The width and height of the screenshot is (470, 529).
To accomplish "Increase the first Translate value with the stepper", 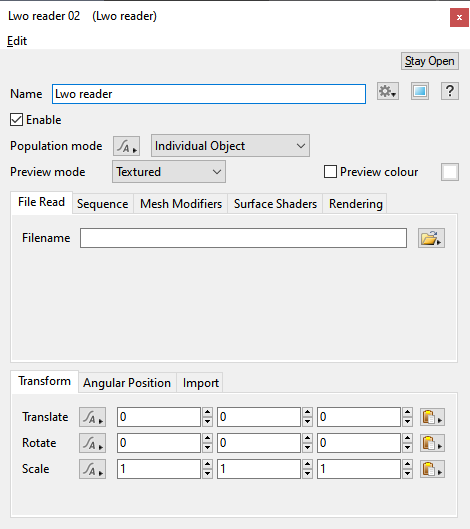I will point(207,412).
